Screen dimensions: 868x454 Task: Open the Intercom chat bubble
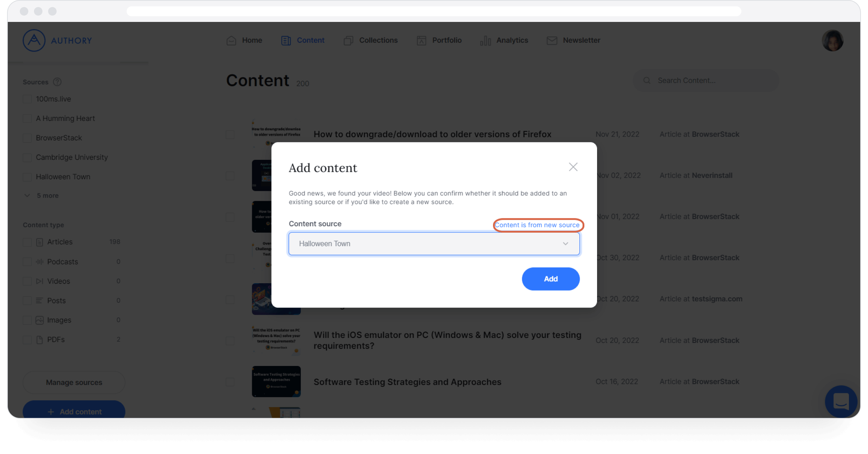pos(841,401)
